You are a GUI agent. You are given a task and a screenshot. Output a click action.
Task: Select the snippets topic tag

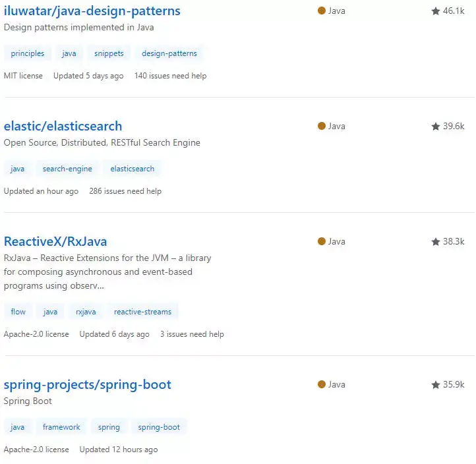coord(109,53)
